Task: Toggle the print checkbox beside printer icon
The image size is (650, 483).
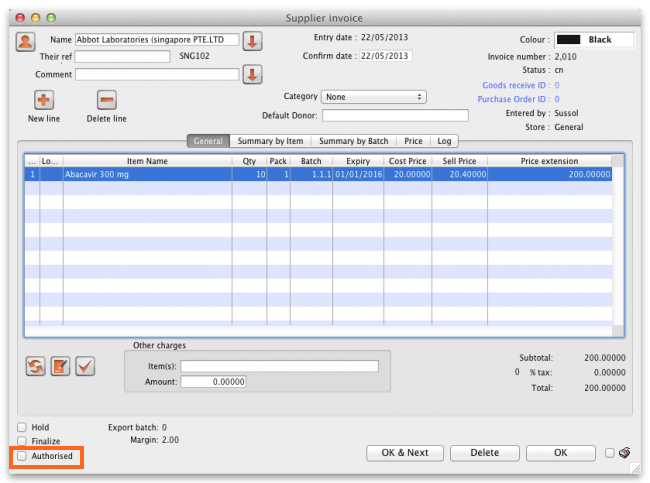Action: (x=609, y=453)
